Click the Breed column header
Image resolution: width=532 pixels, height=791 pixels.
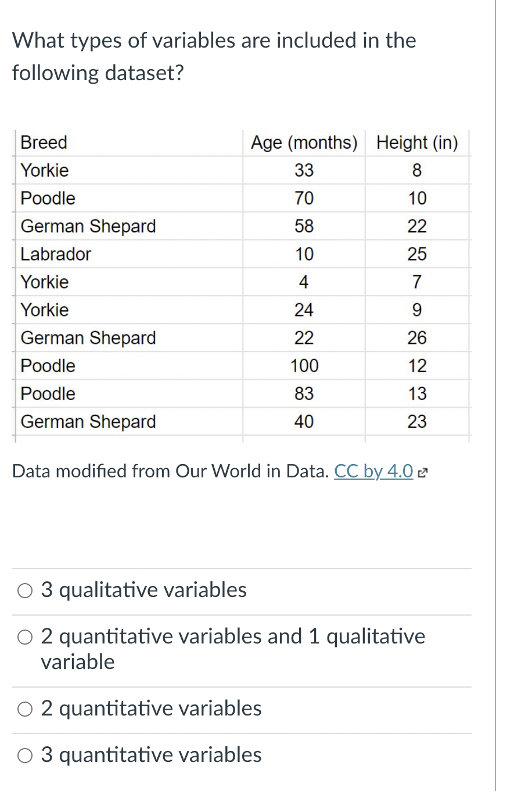pos(44,142)
